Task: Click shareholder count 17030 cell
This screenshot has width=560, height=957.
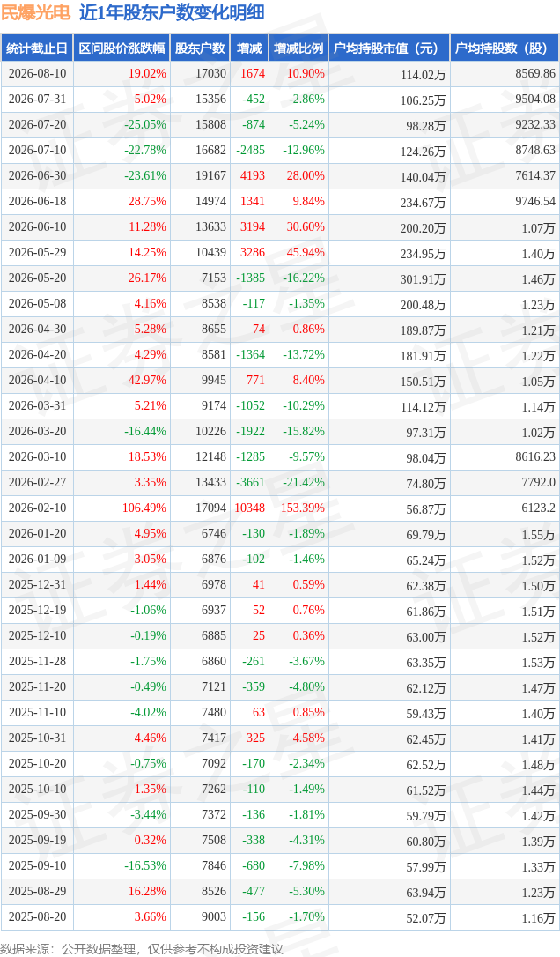Action: (210, 73)
